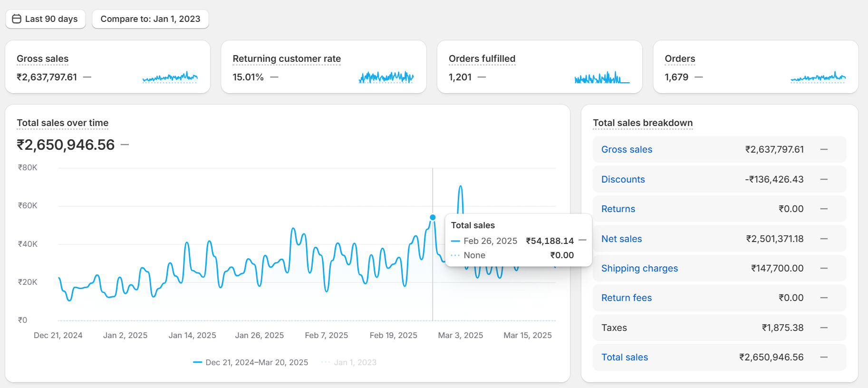This screenshot has height=388, width=868.
Task: Toggle the Jan 1, 2023 comparison legend series
Action: 349,362
